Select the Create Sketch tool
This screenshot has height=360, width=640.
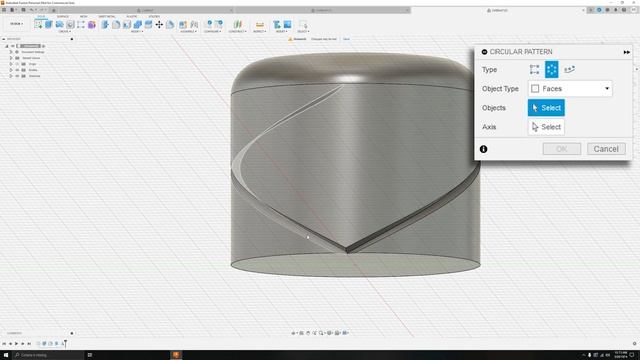point(38,24)
